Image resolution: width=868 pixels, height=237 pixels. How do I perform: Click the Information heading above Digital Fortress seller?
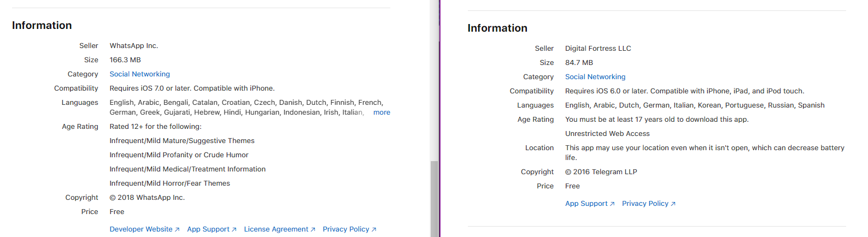click(x=497, y=28)
